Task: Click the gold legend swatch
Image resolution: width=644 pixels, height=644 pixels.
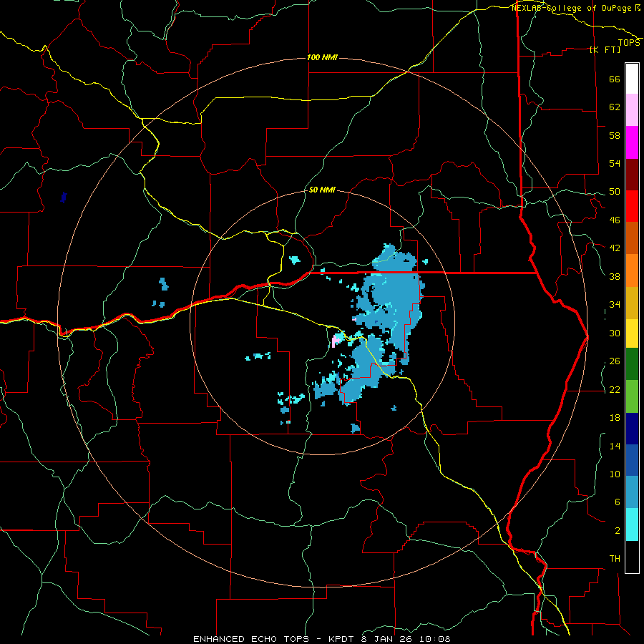Action: 632,303
